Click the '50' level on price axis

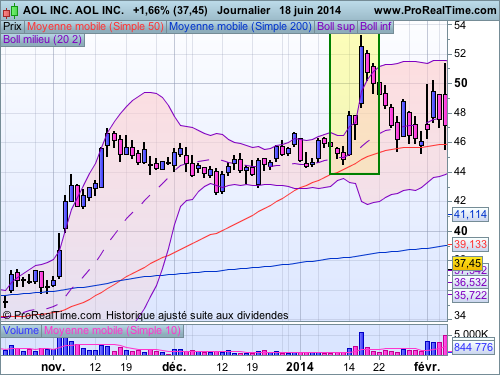(x=461, y=83)
